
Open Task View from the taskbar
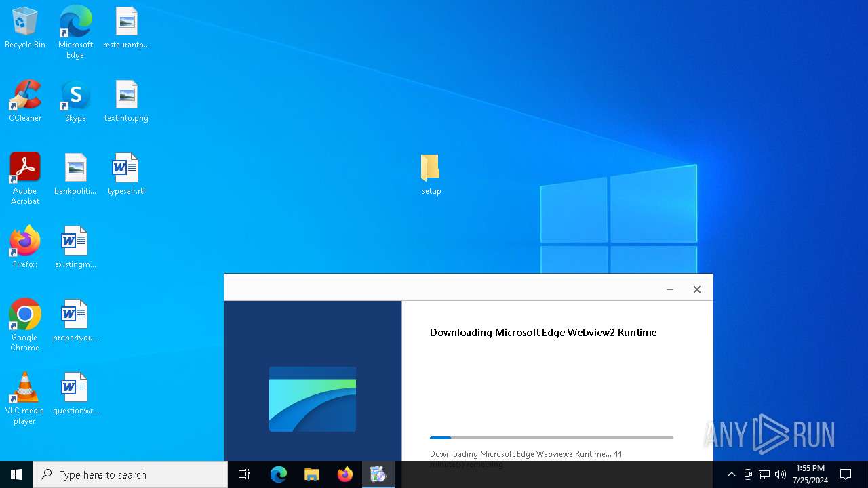(x=244, y=474)
